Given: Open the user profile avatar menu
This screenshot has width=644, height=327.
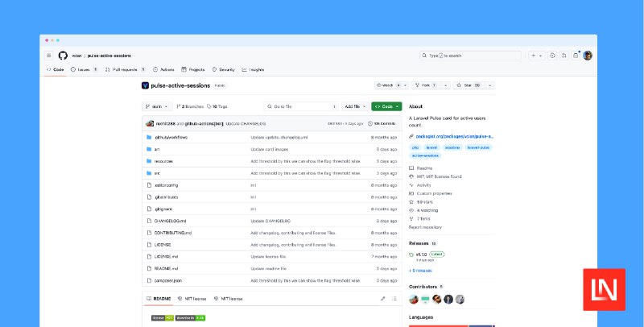Looking at the screenshot, I should point(588,56).
